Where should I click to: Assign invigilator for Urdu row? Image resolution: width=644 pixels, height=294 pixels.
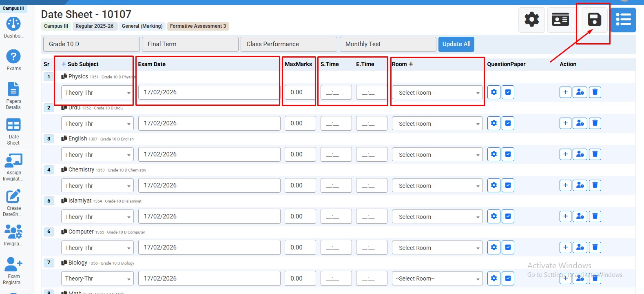click(580, 123)
